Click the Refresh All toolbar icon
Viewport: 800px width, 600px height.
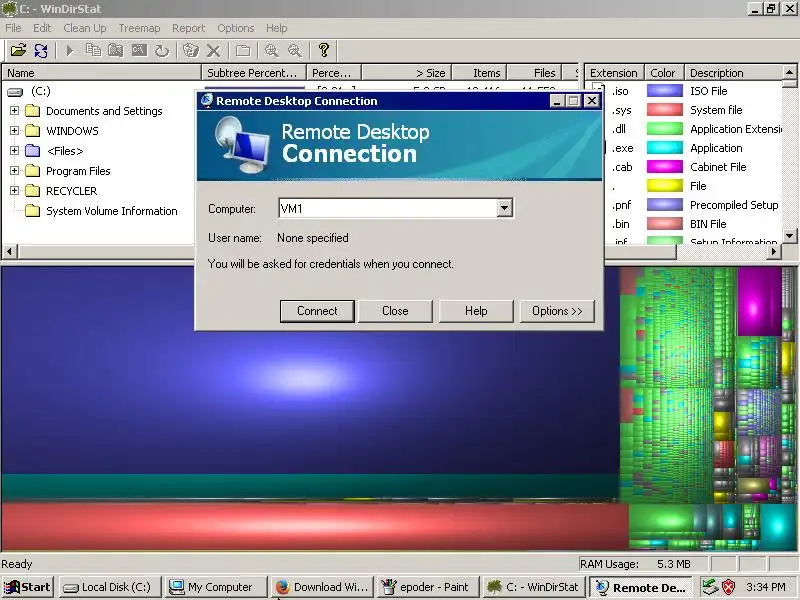[41, 50]
